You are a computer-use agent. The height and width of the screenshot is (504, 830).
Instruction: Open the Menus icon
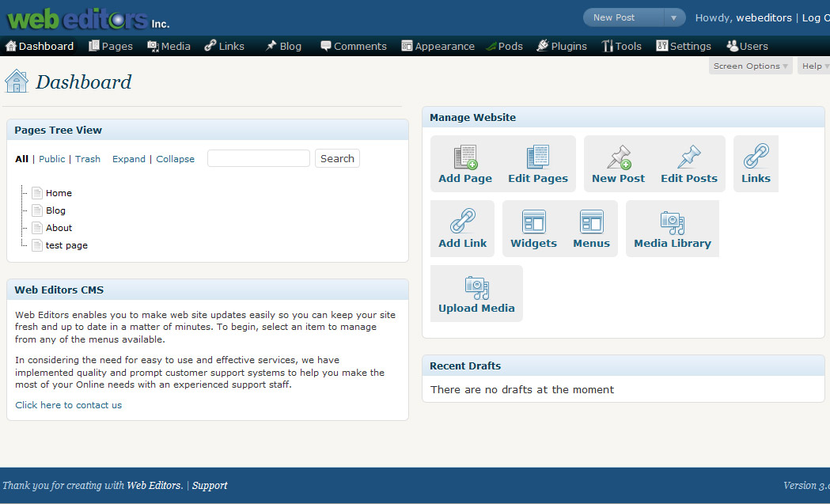click(591, 222)
